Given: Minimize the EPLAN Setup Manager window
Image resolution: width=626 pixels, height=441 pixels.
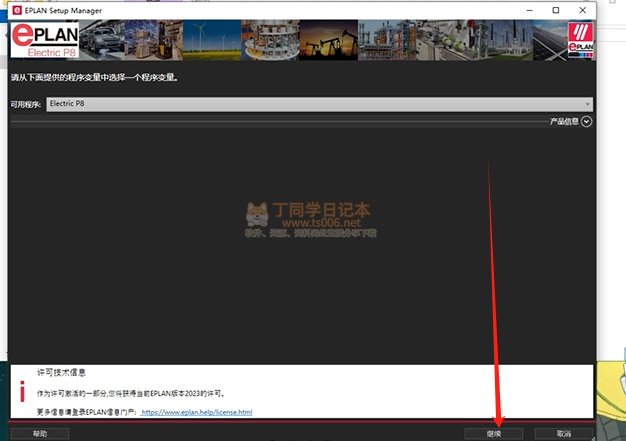Looking at the screenshot, I should point(529,10).
